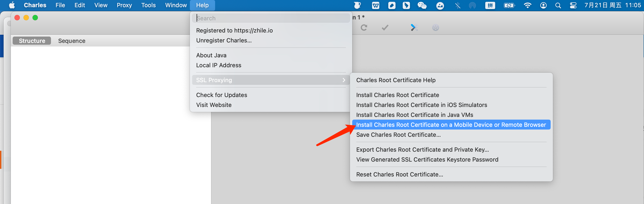Open the Edit menu
Screen dimensions: 644x204
80,5
